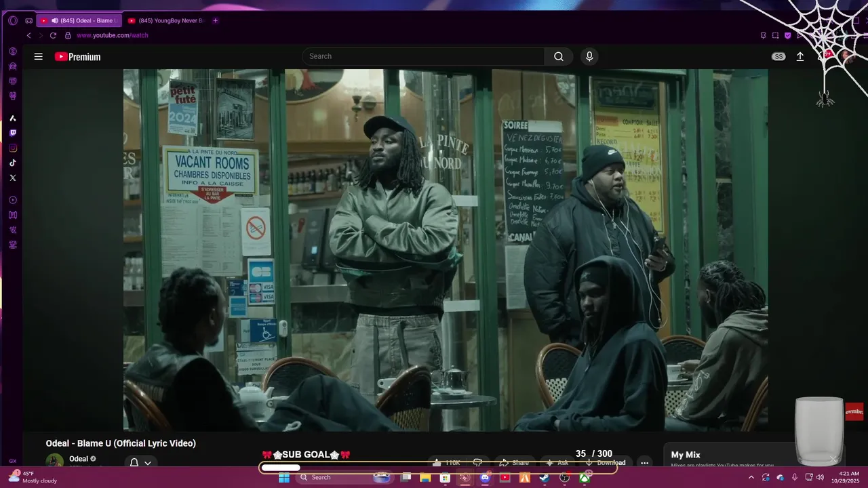
Task: Focus the YouTube Search field
Action: [424, 56]
